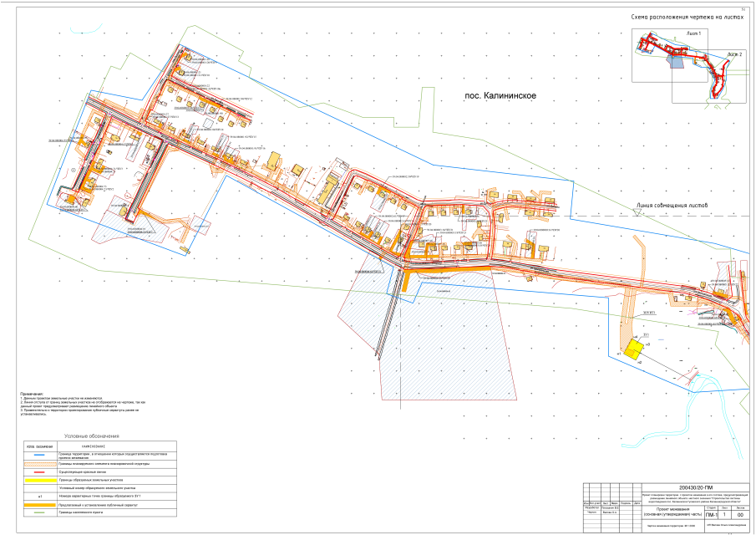Image resolution: width=756 pixels, height=535 pixels.
Task: Click the blue territory boundary legend symbol
Action: click(x=38, y=456)
